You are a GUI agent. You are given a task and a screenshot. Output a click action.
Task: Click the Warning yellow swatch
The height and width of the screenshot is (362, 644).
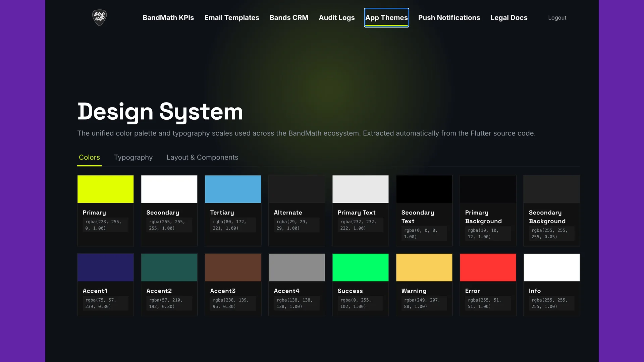(x=424, y=267)
